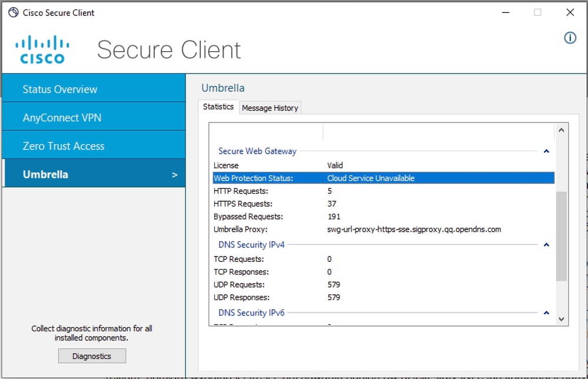Click the statistics list scrollbar thumb
The height and width of the screenshot is (379, 588).
(562, 236)
